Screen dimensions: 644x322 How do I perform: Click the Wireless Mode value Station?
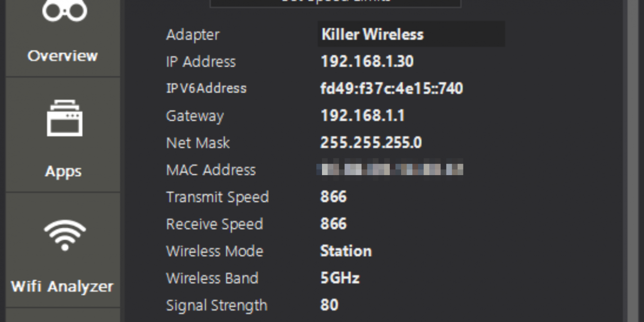(x=345, y=251)
